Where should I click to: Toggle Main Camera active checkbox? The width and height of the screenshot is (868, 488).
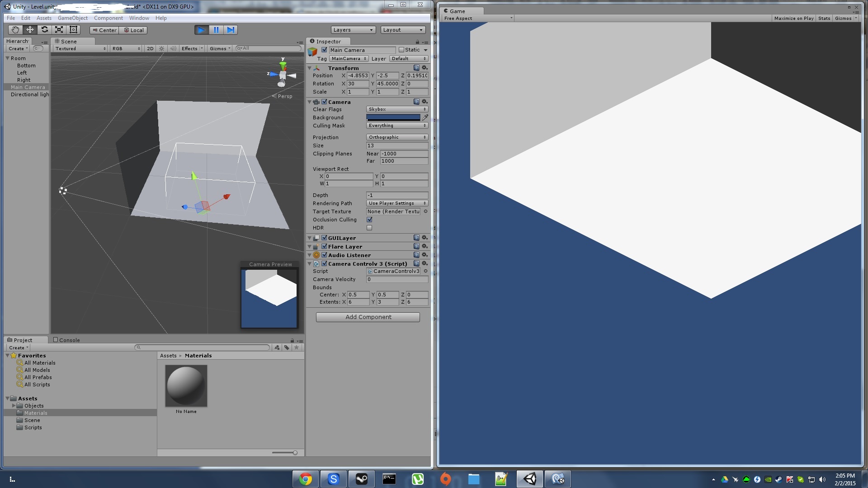(324, 50)
